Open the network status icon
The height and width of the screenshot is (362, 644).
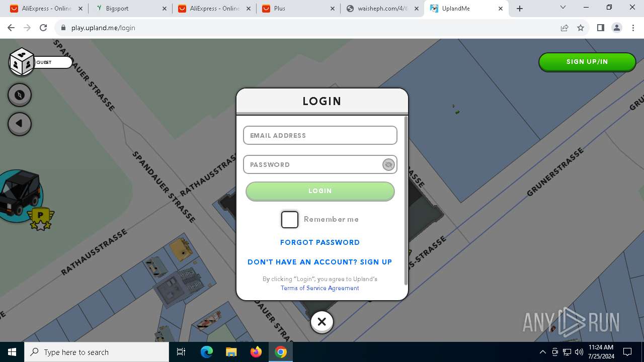[x=567, y=352]
